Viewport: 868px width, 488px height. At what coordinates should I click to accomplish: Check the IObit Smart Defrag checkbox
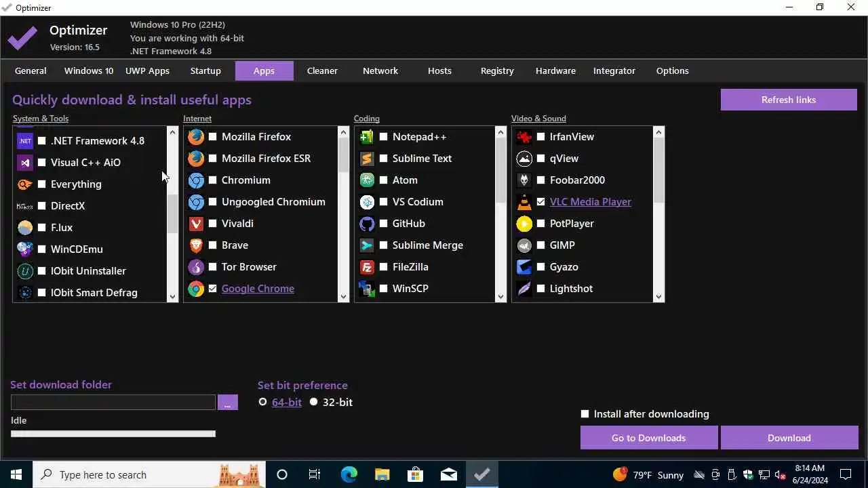point(42,293)
